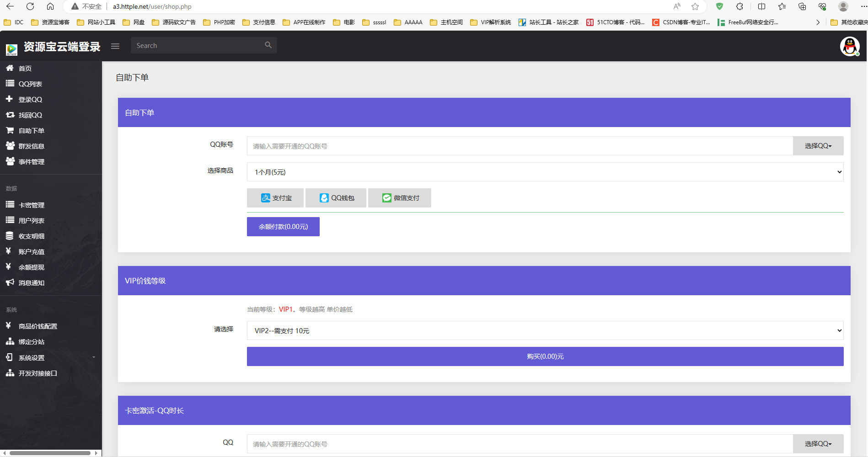Click the 购买(0.00)元 button
This screenshot has height=457, width=868.
click(545, 356)
